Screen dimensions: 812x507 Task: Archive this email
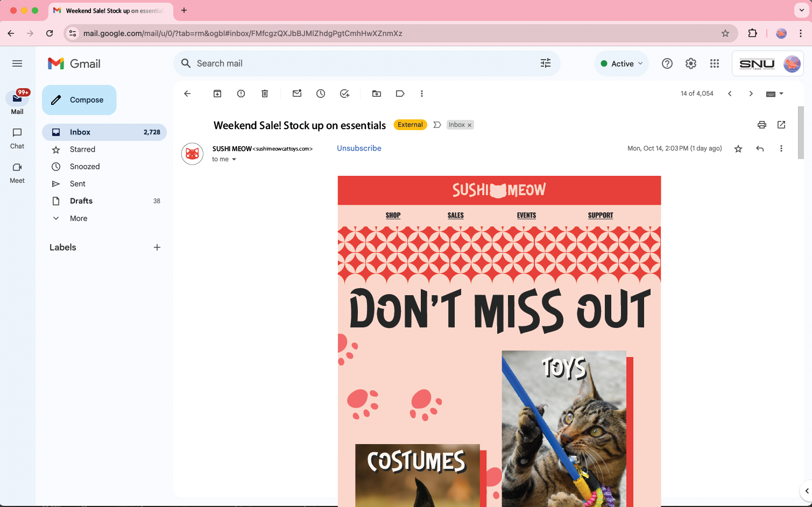tap(217, 94)
